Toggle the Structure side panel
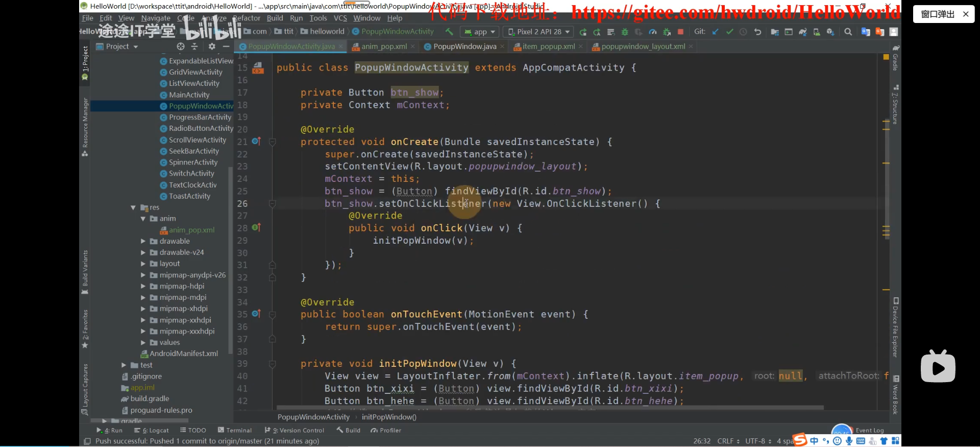 [x=896, y=105]
